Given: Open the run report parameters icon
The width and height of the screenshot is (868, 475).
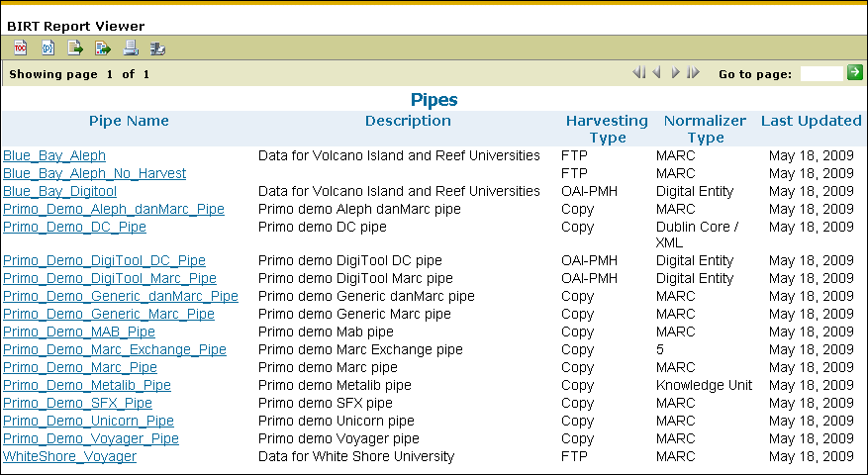Looking at the screenshot, I should coord(48,48).
